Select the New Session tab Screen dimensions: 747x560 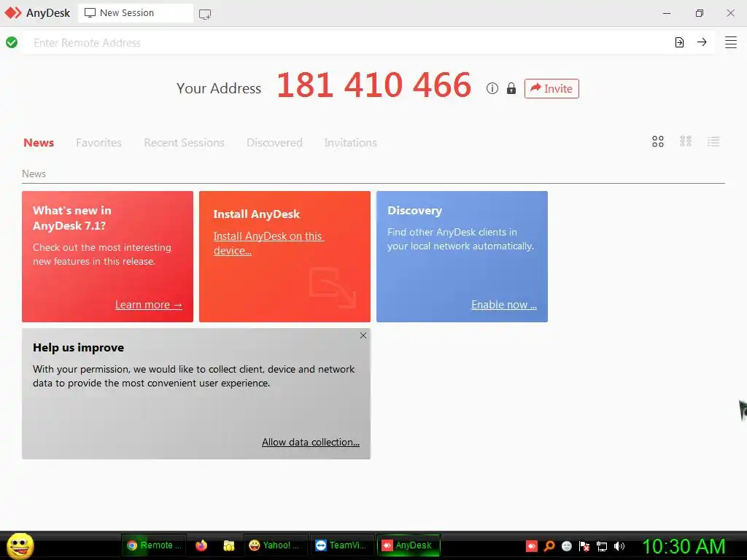[136, 13]
